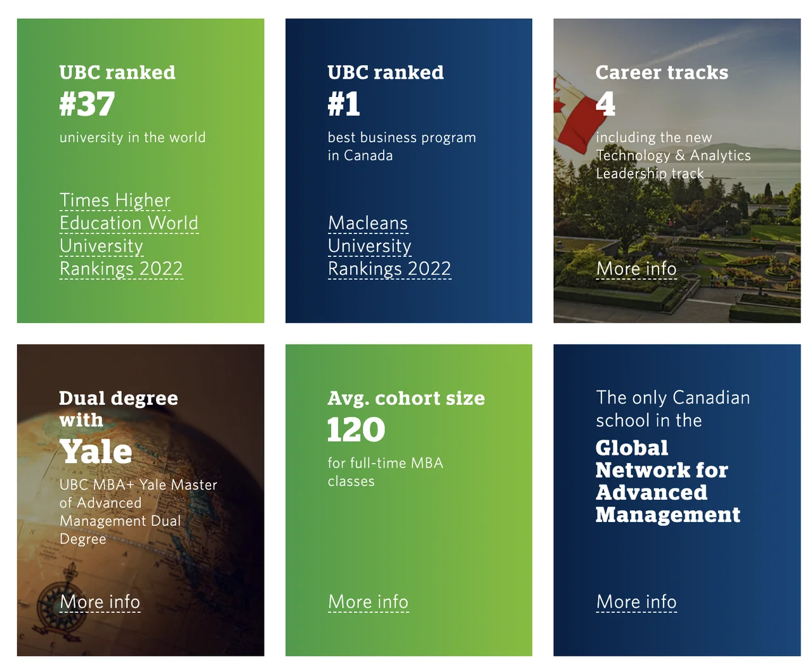Click the large number 4 under Career tracks

605,104
